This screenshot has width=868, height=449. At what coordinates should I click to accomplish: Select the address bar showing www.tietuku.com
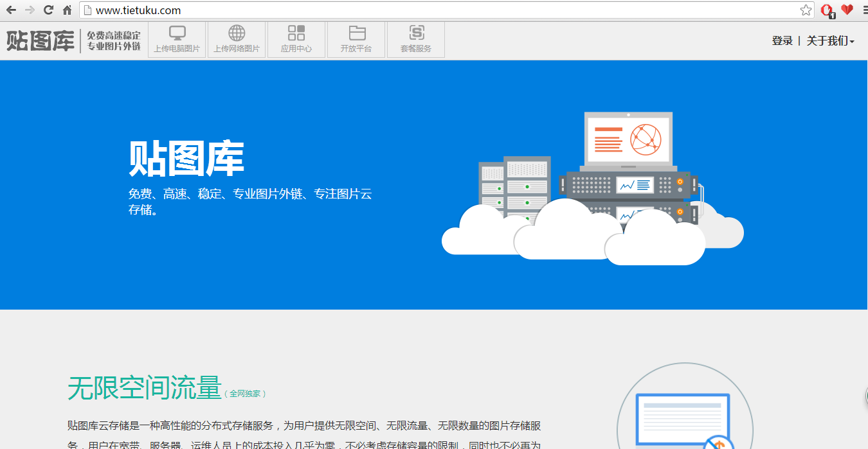pos(447,10)
